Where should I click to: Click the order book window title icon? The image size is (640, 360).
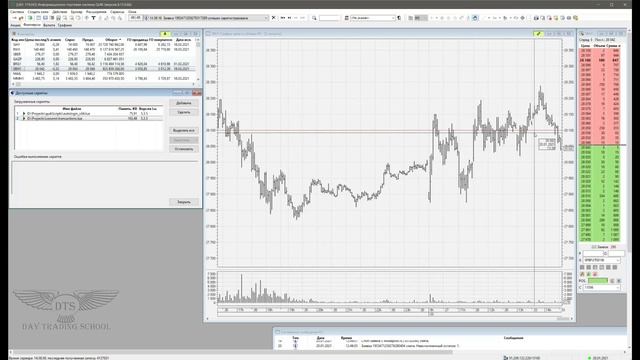coord(582,33)
